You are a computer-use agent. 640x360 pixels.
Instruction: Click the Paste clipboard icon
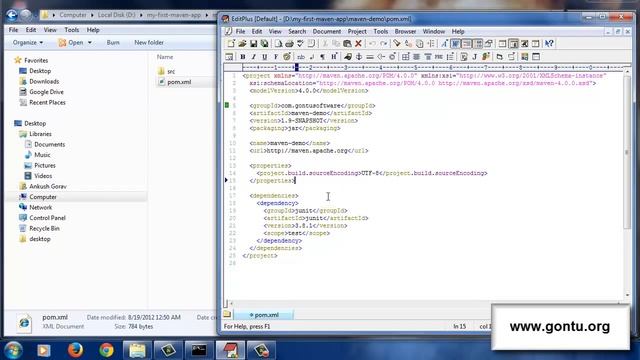[347, 44]
